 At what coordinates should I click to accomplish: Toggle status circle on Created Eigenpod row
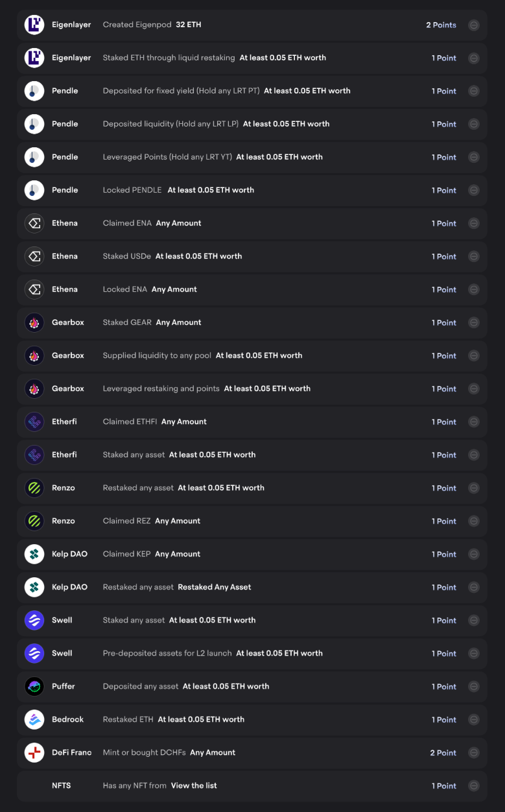click(x=474, y=25)
